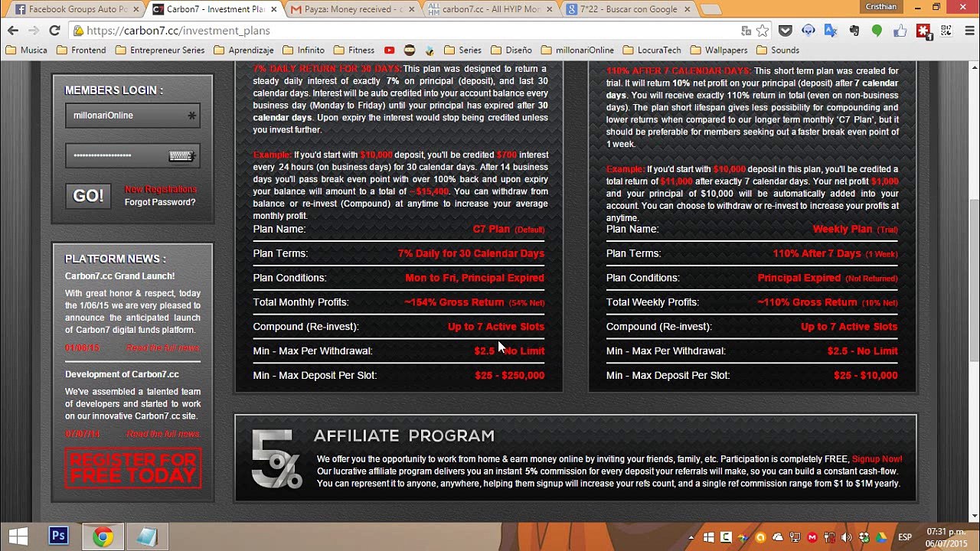This screenshot has height=551, width=980.
Task: Open the Infinito bookmarks folder
Action: coord(304,51)
